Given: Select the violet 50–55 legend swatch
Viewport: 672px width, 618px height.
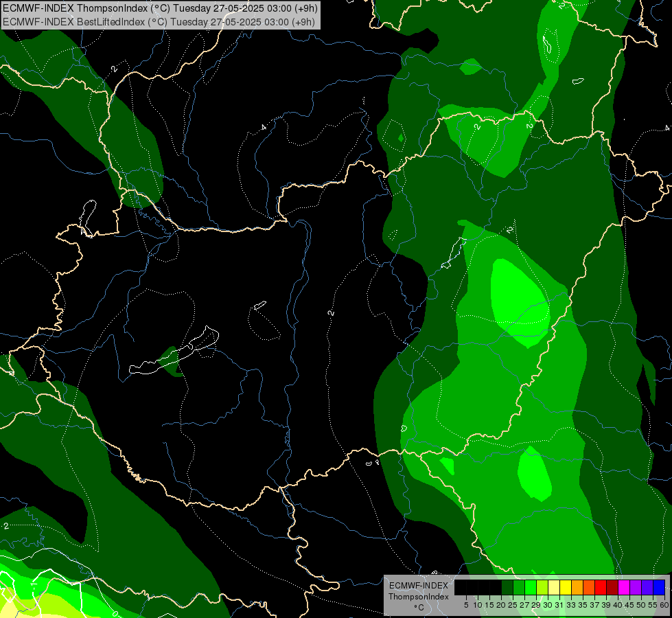Looking at the screenshot, I should (647, 587).
